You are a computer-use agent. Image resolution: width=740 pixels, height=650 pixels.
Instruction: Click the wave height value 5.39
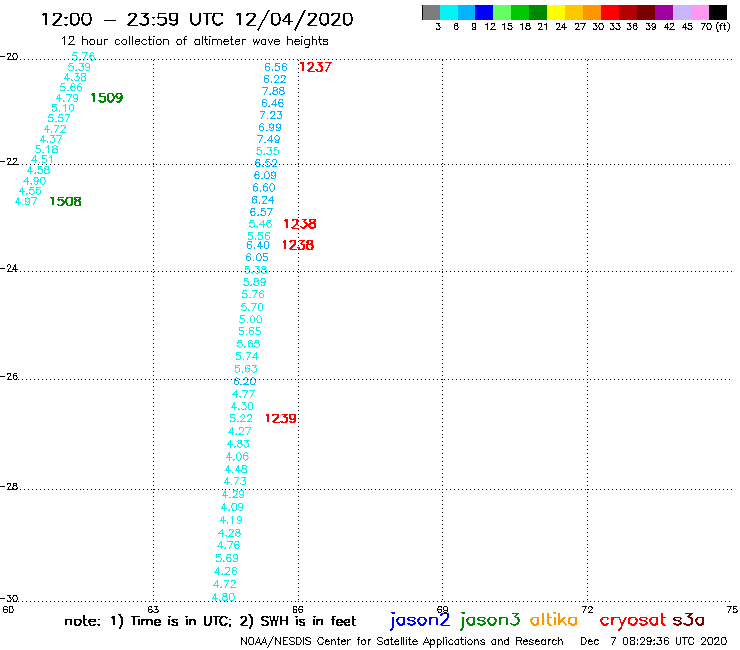tap(79, 67)
